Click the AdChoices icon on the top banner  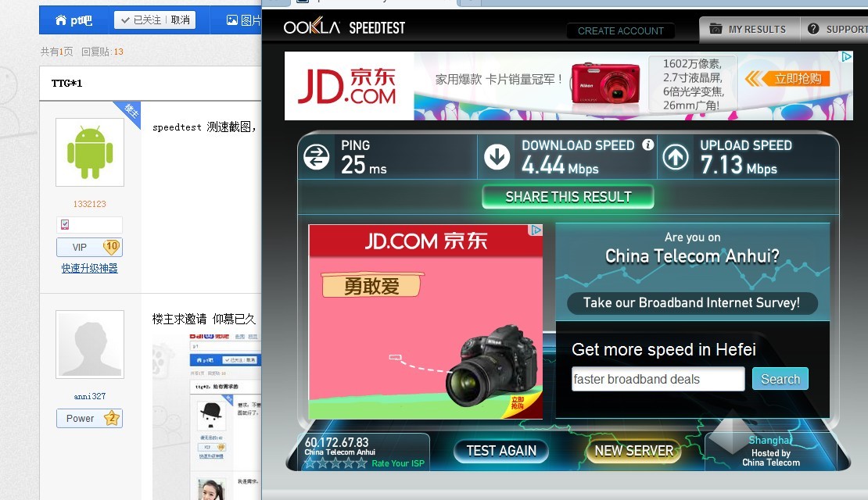(846, 56)
